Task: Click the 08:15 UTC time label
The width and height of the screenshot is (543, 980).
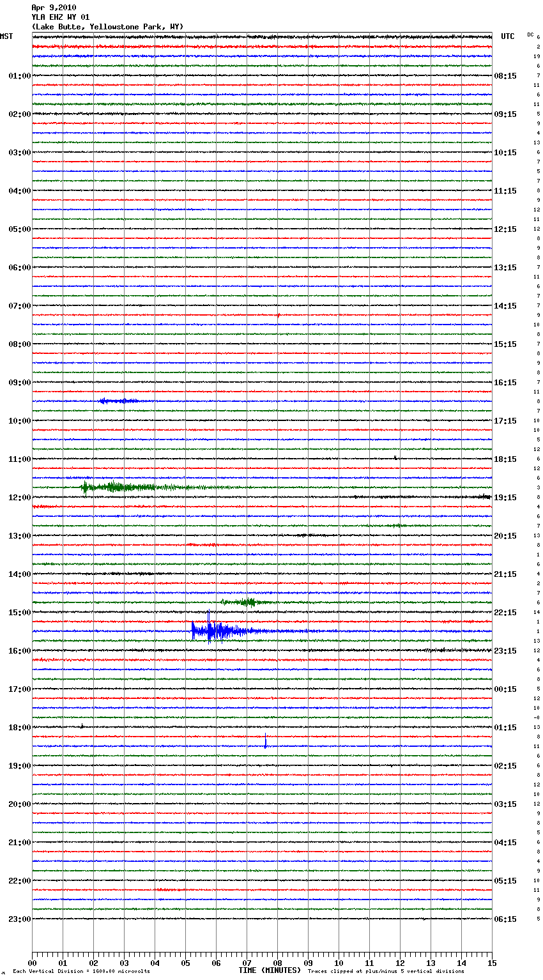Action: point(505,76)
